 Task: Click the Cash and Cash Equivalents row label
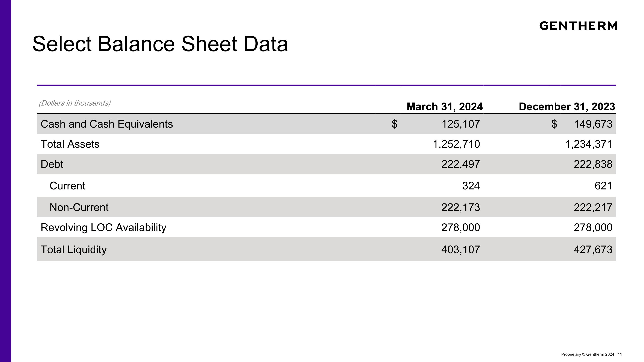click(107, 124)
